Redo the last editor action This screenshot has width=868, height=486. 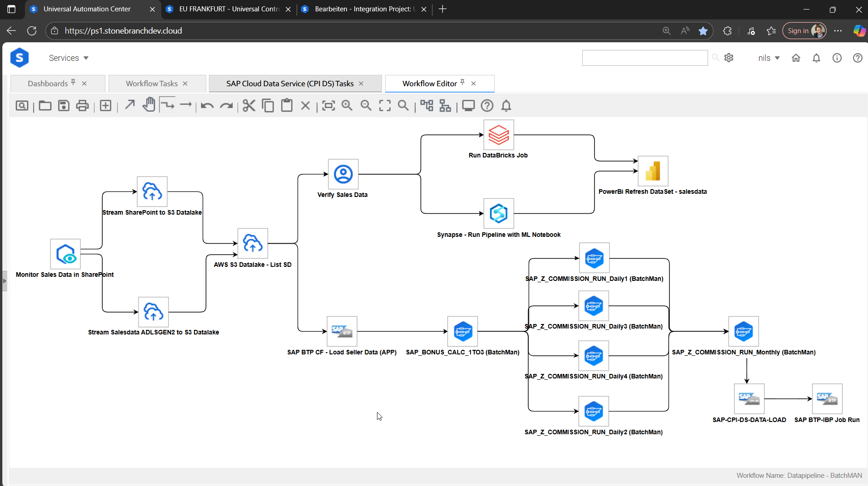point(226,106)
